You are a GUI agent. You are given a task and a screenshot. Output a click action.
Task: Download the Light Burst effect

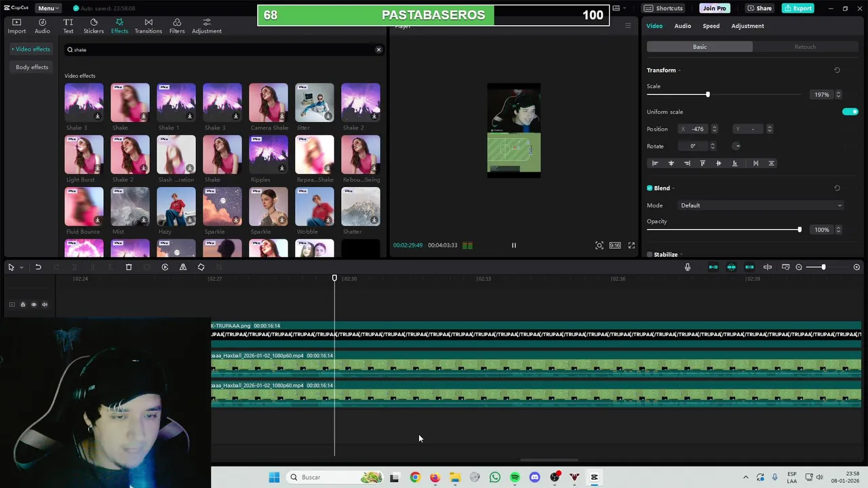click(x=98, y=168)
